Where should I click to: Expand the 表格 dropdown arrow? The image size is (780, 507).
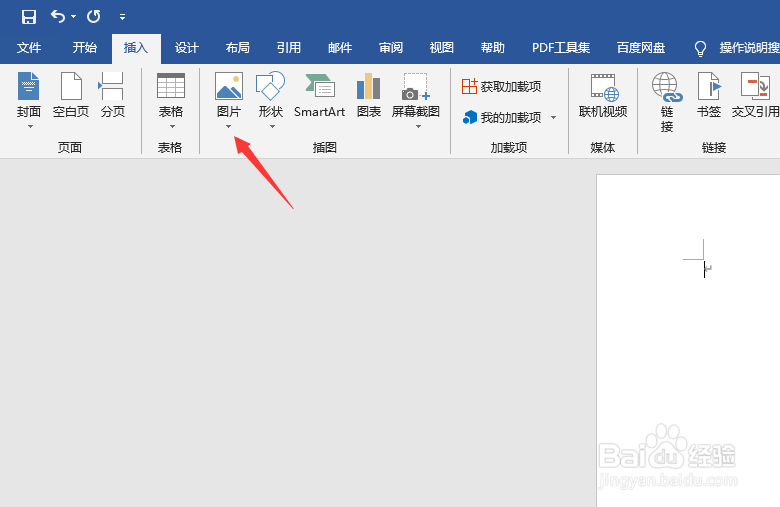coord(172,126)
